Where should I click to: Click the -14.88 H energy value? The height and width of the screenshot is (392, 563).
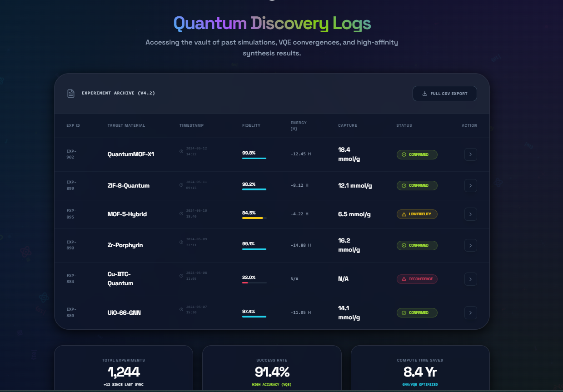(x=301, y=245)
